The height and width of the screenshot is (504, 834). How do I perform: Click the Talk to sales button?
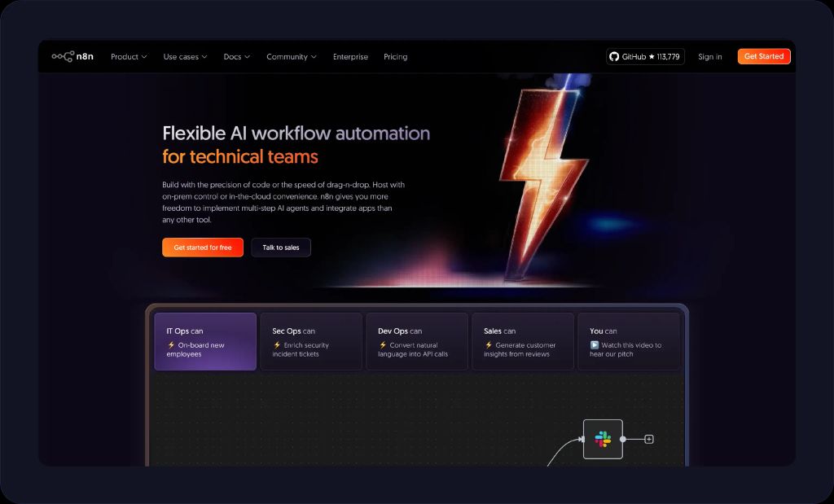tap(281, 248)
